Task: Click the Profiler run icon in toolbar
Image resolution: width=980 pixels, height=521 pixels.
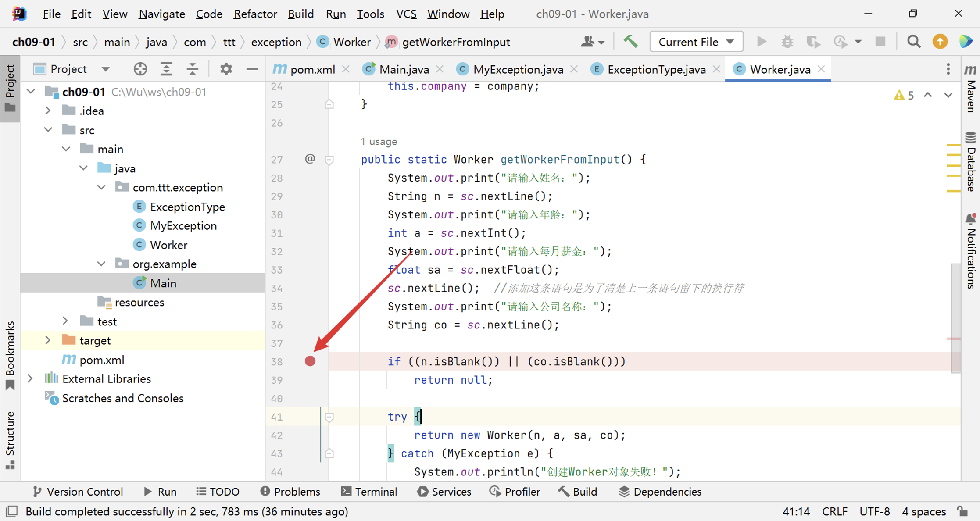Action: (840, 42)
